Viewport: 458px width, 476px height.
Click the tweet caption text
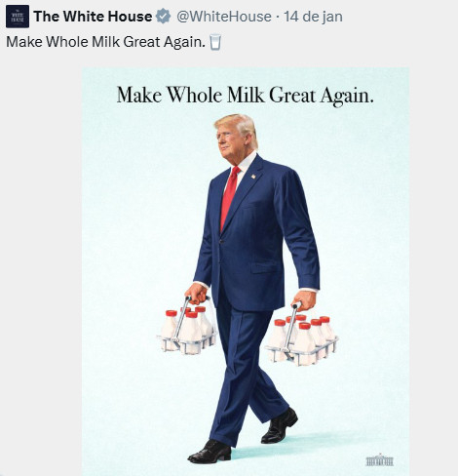tap(106, 42)
